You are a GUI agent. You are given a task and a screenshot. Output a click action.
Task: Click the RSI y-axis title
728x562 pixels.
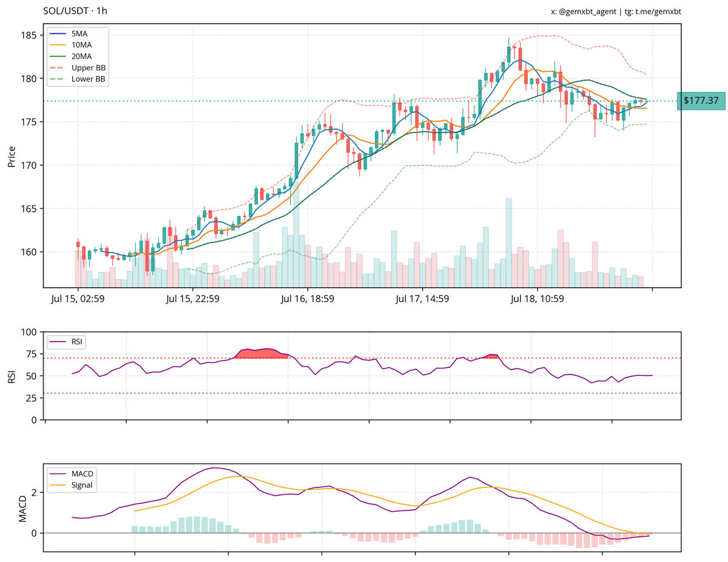(x=11, y=376)
